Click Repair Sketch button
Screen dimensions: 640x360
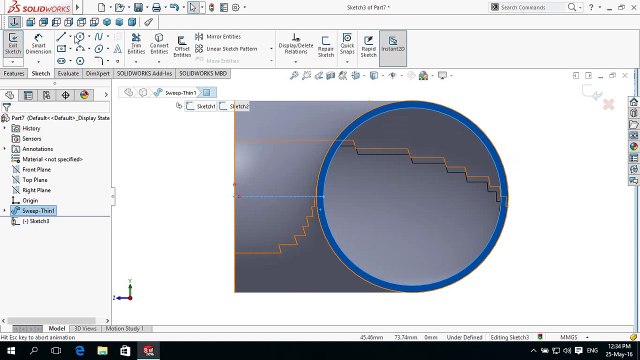click(326, 46)
